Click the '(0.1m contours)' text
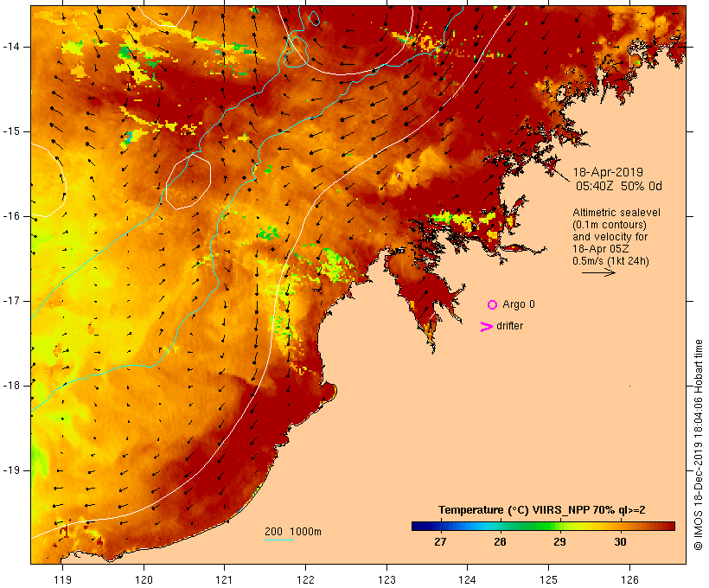 coord(610,225)
